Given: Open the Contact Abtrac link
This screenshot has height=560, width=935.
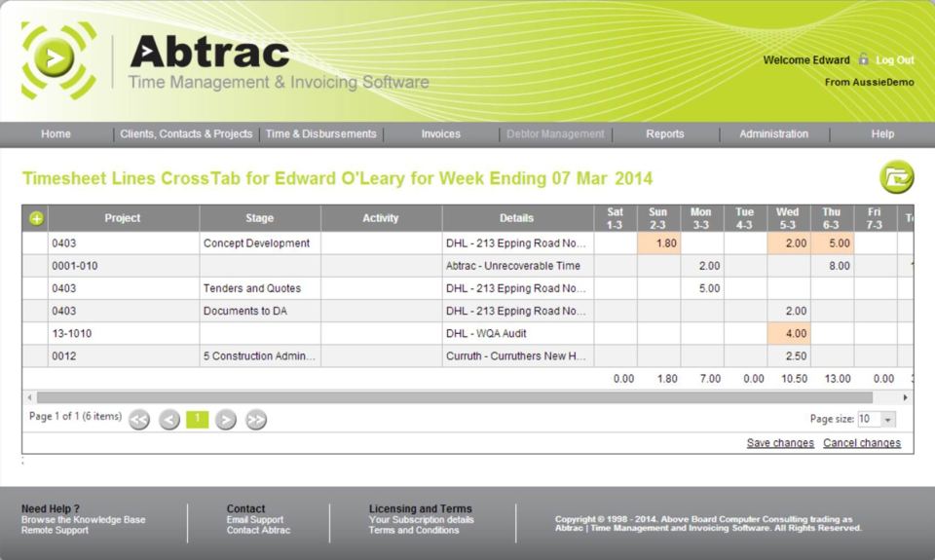Looking at the screenshot, I should [258, 530].
